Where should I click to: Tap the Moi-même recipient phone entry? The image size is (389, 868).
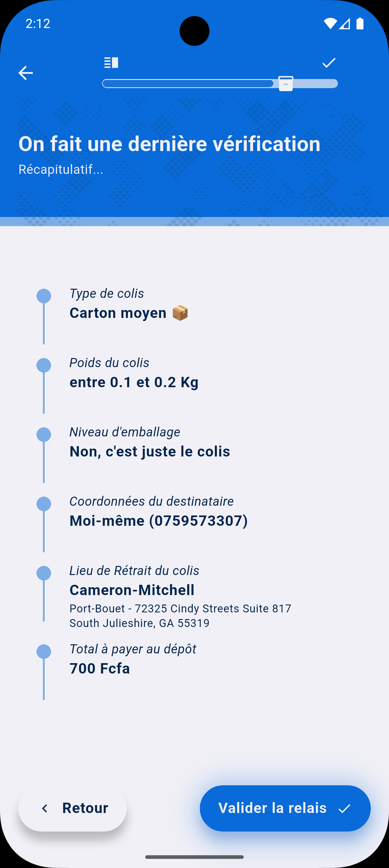(158, 521)
